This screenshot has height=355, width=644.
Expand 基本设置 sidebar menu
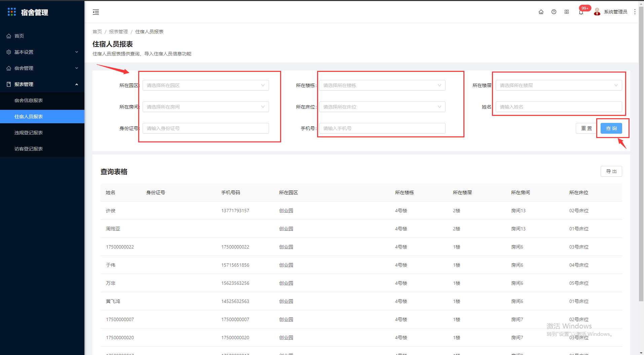(x=42, y=52)
